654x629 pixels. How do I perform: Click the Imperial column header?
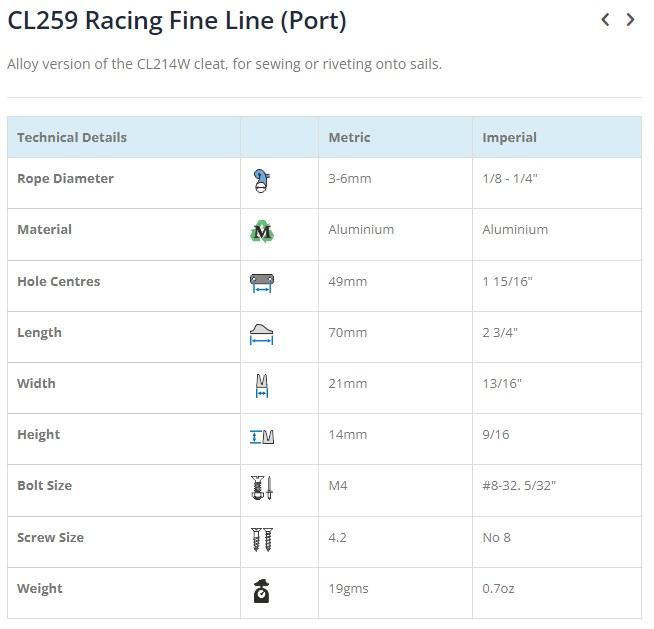coord(509,137)
